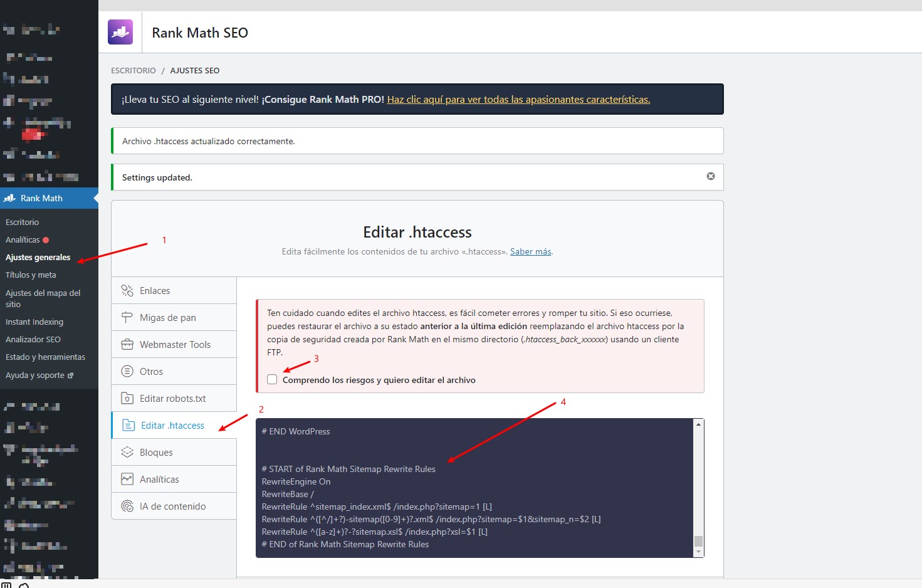Click the Analíticas chart icon in tabs
The image size is (922, 588).
[127, 480]
